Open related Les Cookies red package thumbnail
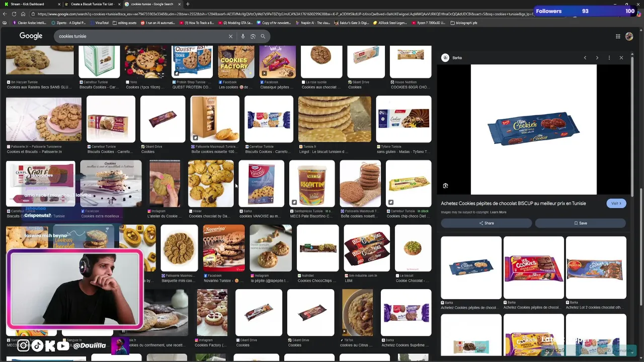 [x=533, y=267]
